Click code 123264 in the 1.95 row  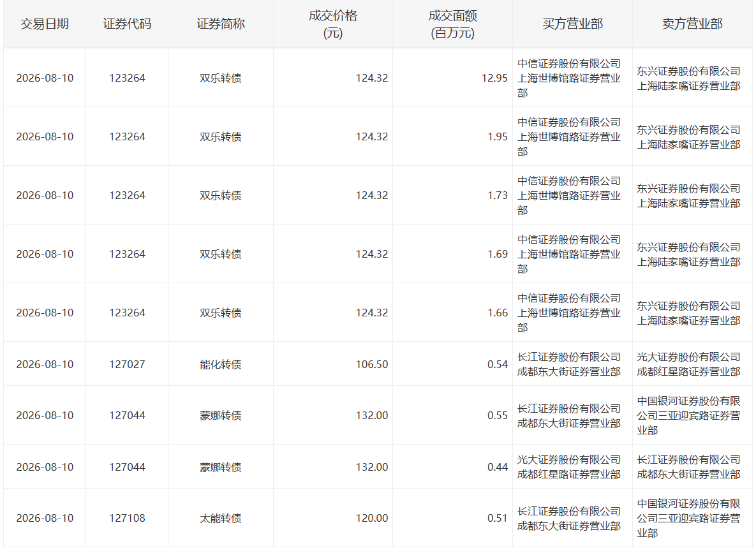(127, 137)
